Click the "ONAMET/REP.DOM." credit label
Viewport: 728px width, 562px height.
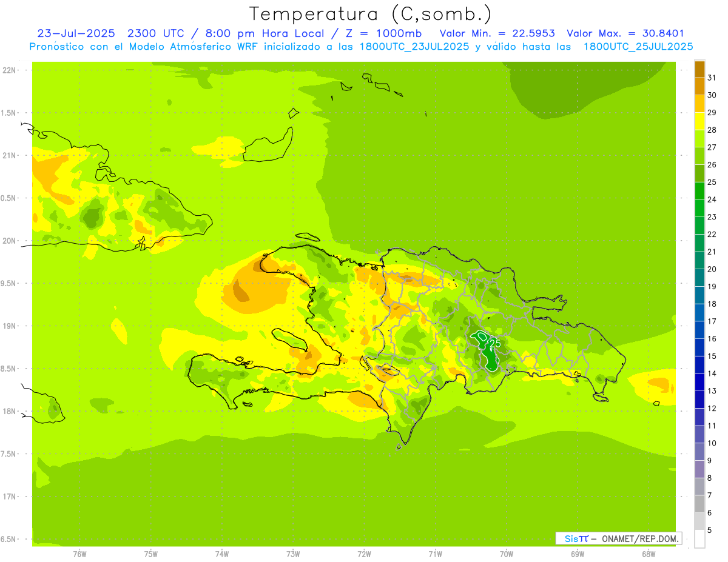pyautogui.click(x=641, y=538)
